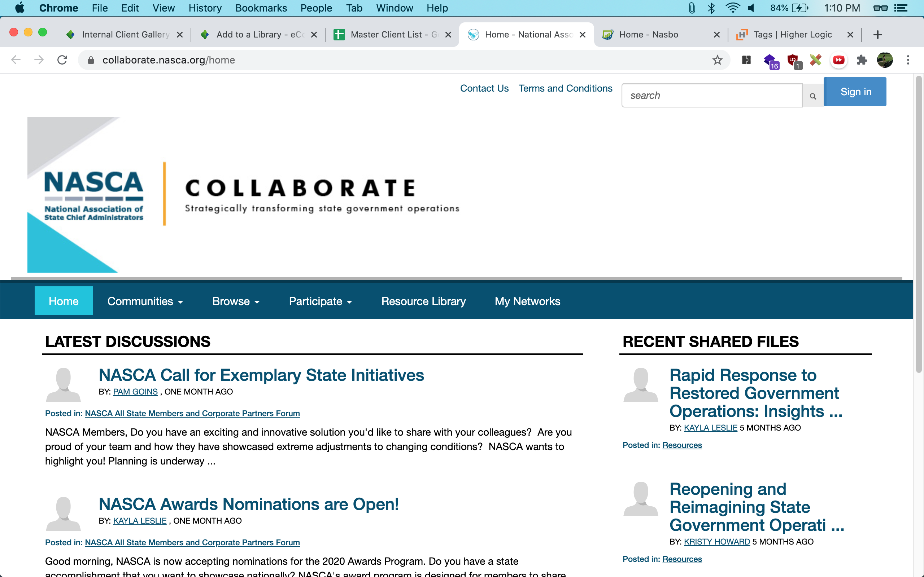
Task: Go to the Resource Library nav item
Action: click(423, 301)
